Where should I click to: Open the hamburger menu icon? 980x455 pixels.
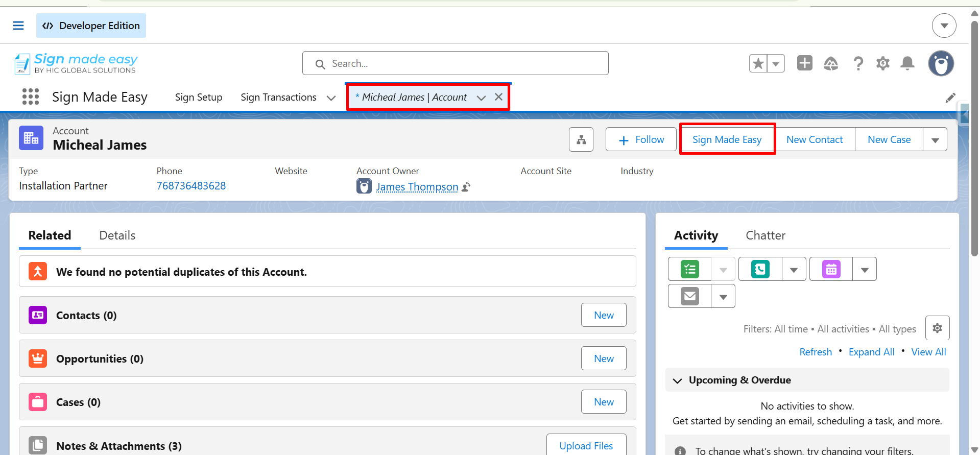18,26
